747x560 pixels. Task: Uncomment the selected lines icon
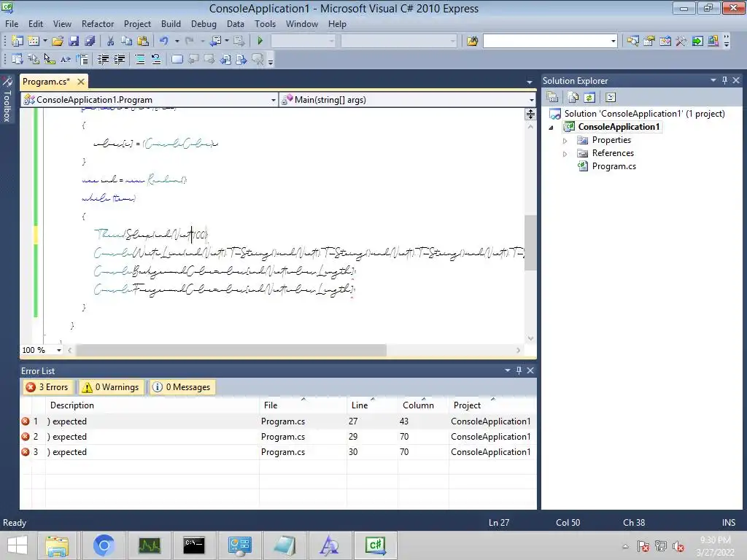click(x=156, y=60)
